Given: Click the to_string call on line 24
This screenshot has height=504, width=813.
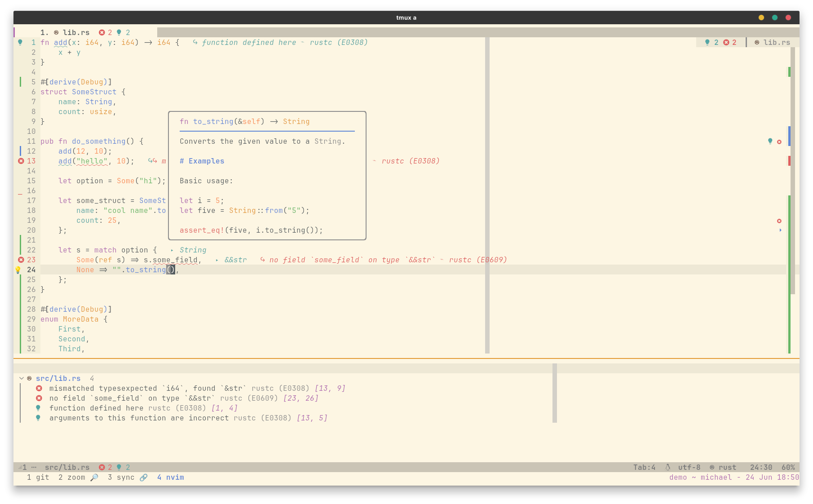Looking at the screenshot, I should coord(146,270).
